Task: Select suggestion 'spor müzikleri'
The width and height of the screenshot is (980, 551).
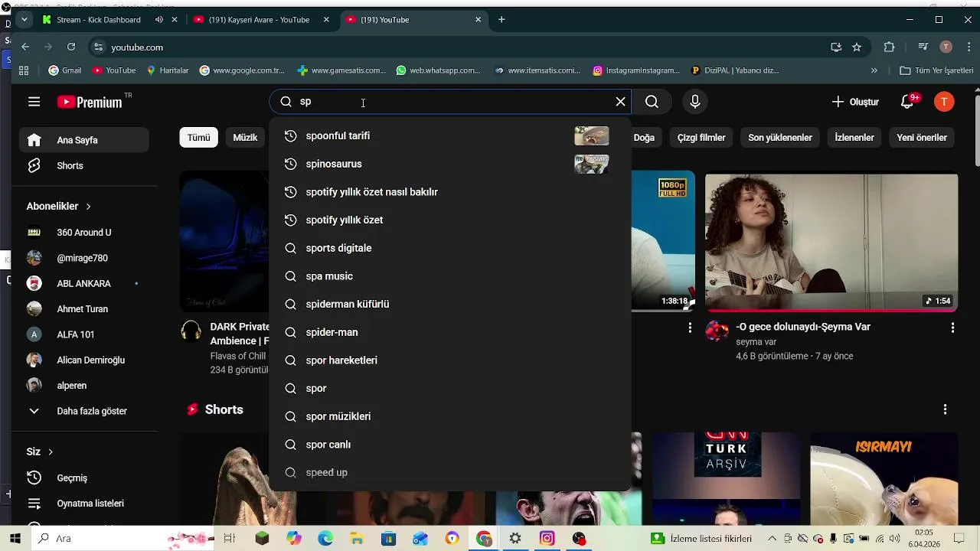Action: [449, 416]
